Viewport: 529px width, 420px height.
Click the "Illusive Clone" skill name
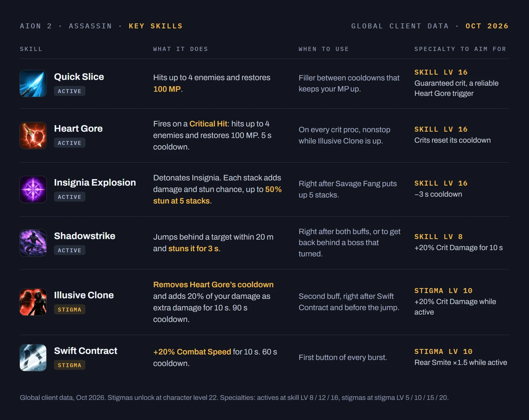(84, 295)
